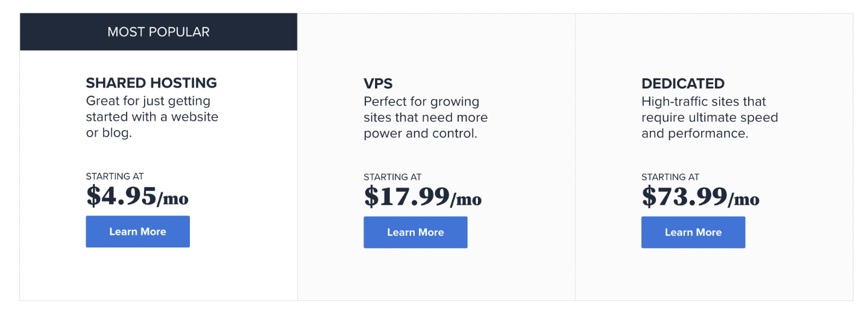Click Learn More under Shared Hosting
Screen dimensions: 868x316
137,232
